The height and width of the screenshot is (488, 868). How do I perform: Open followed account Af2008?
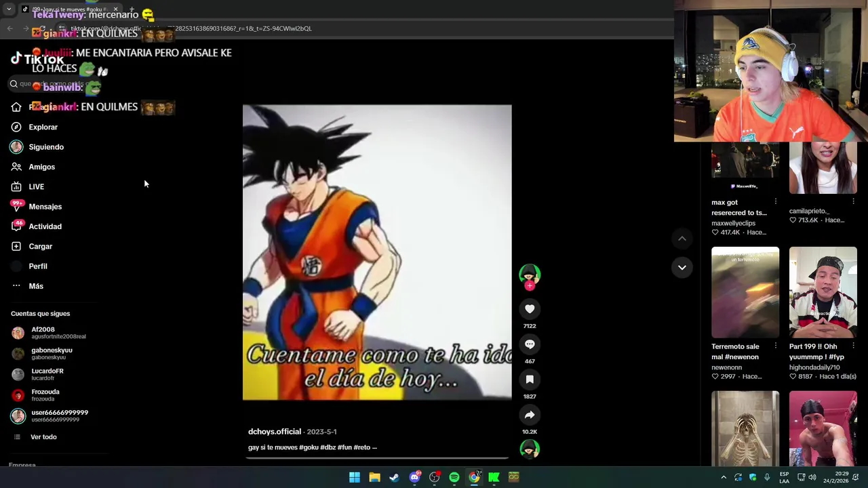(x=49, y=333)
